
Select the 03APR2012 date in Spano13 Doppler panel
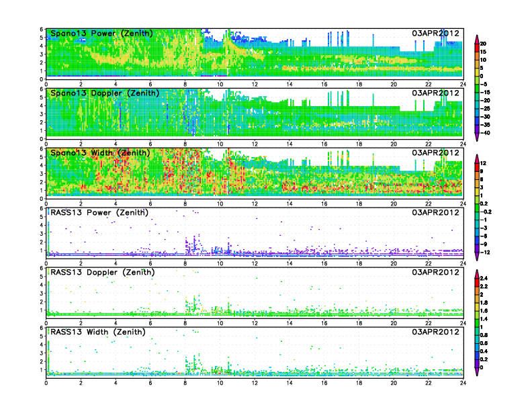pyautogui.click(x=435, y=93)
